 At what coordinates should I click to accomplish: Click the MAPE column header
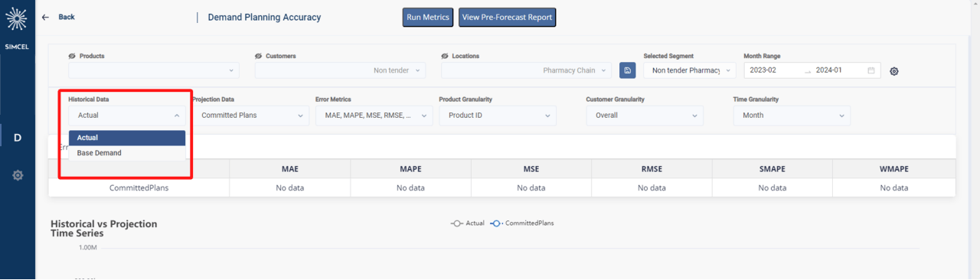click(410, 169)
